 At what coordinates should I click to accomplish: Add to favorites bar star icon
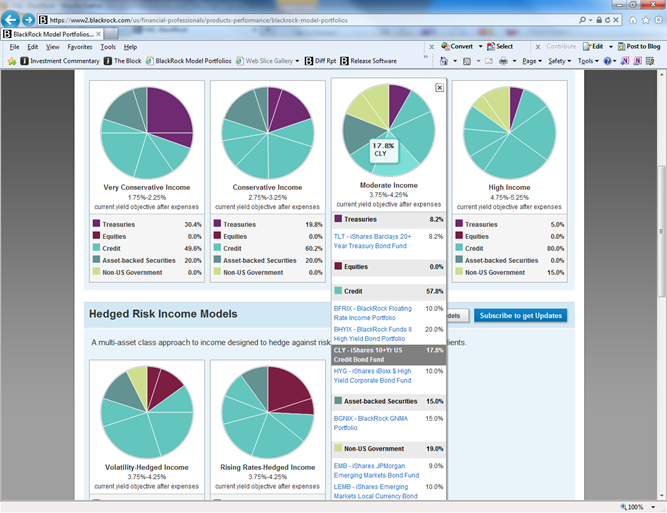click(12, 61)
